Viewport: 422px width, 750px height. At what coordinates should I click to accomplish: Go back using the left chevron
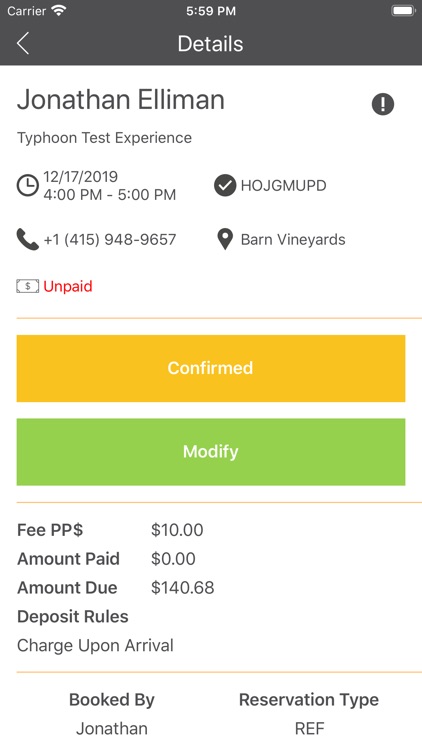coord(23,44)
